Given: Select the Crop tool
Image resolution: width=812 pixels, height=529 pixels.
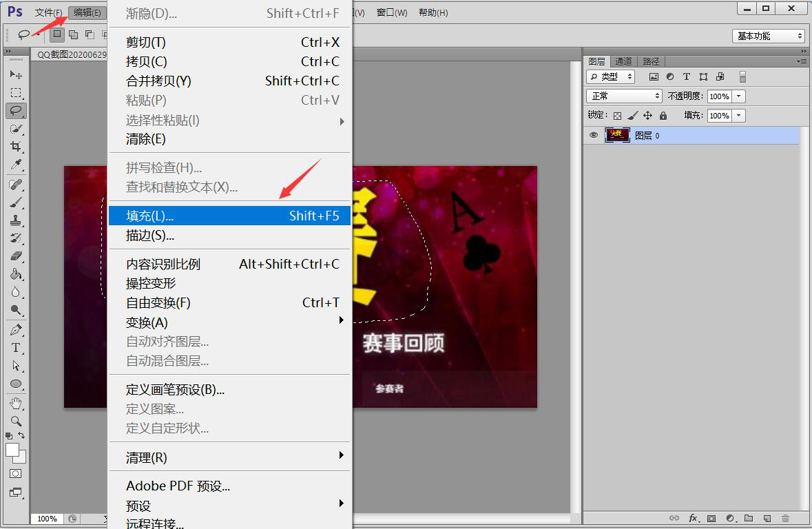Looking at the screenshot, I should coord(16,147).
